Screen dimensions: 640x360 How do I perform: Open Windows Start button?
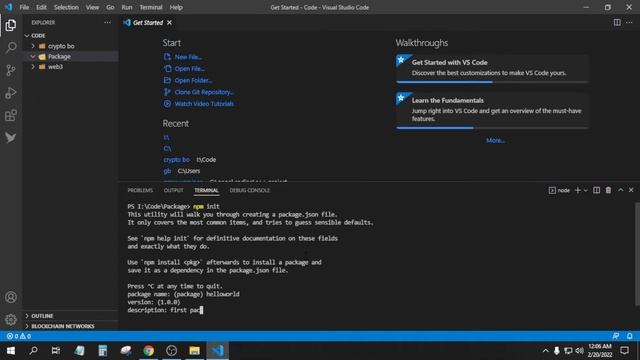(x=11, y=351)
